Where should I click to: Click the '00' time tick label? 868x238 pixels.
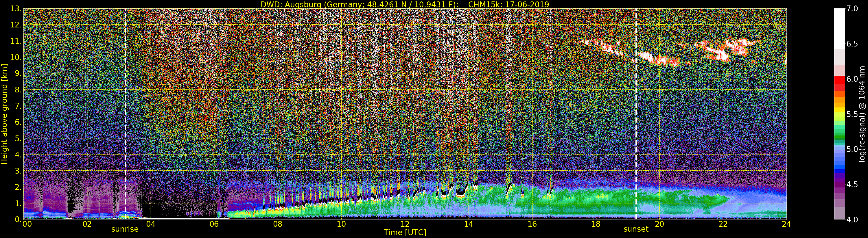pyautogui.click(x=27, y=224)
